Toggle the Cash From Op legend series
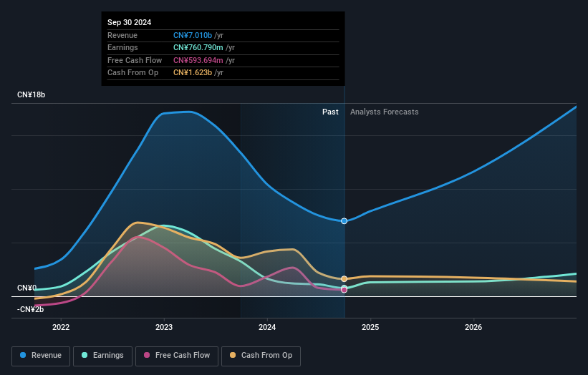The width and height of the screenshot is (588, 375). [261, 356]
